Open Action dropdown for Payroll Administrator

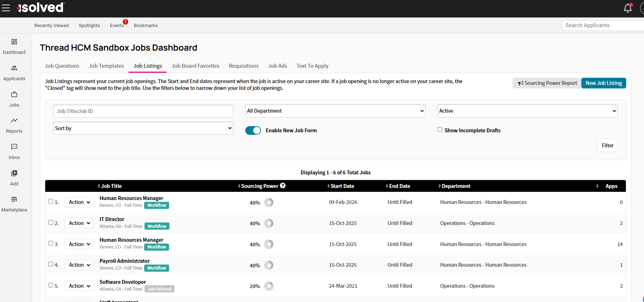(79, 265)
